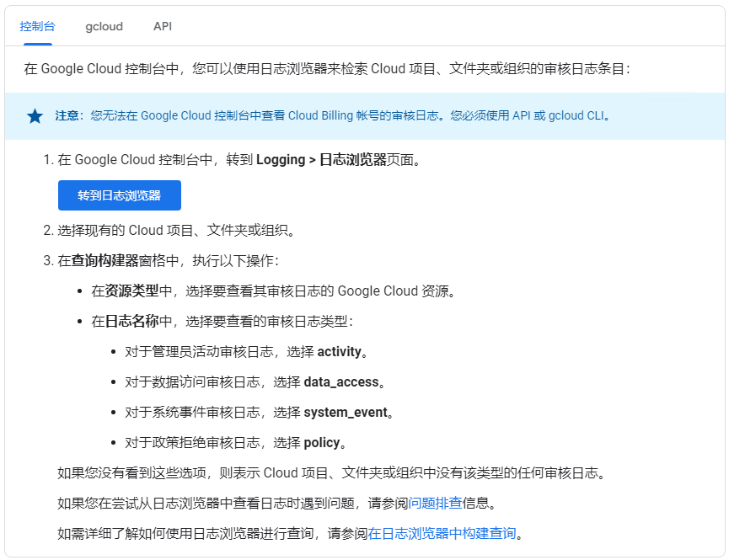Click the bold term data_access
This screenshot has width=729, height=560.
(x=340, y=382)
